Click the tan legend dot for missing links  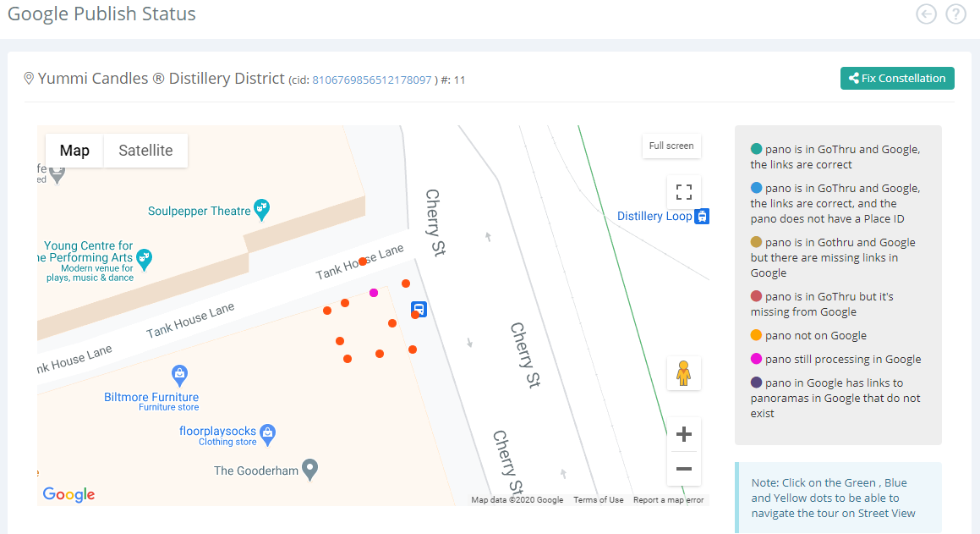click(x=756, y=242)
